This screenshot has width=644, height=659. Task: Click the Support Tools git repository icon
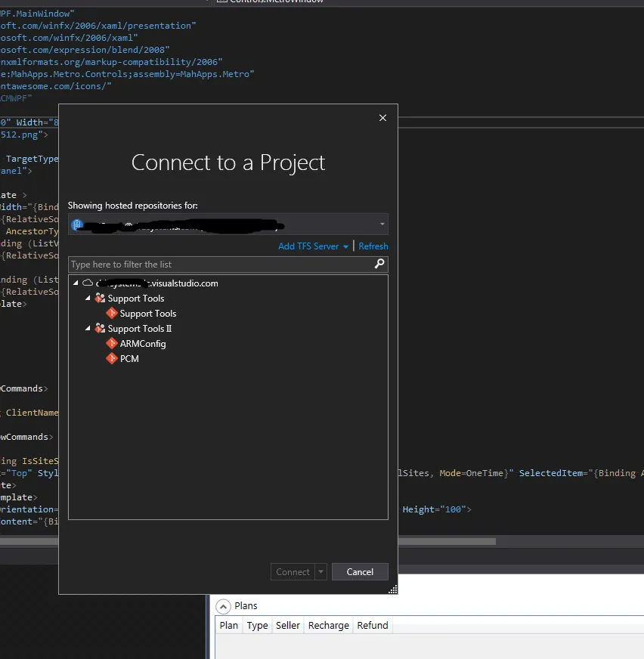111,314
